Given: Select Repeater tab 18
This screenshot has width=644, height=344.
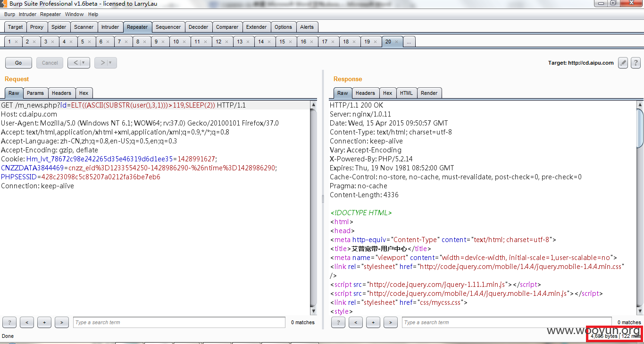Looking at the screenshot, I should (x=346, y=42).
